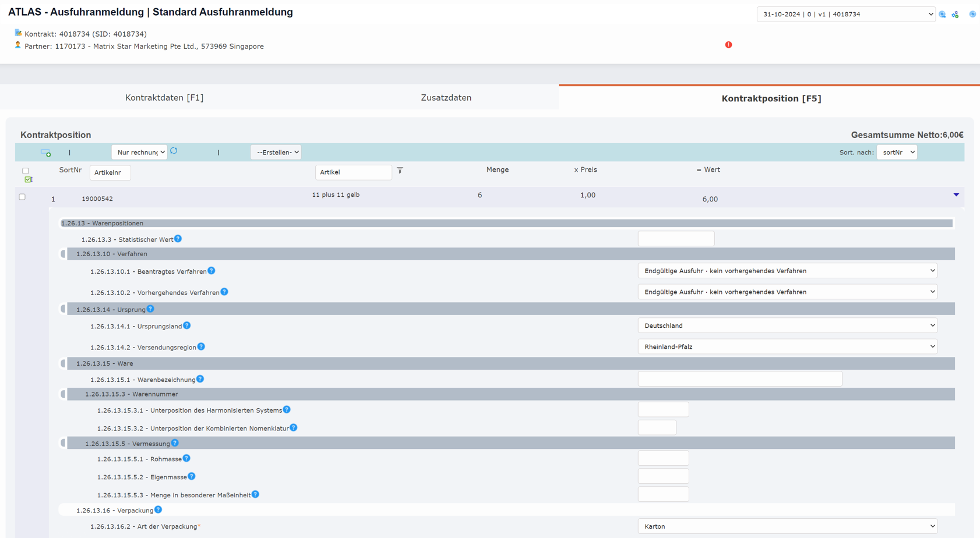Screen dimensions: 980x538
Task: Click the Artikelnr filter field
Action: (x=110, y=172)
